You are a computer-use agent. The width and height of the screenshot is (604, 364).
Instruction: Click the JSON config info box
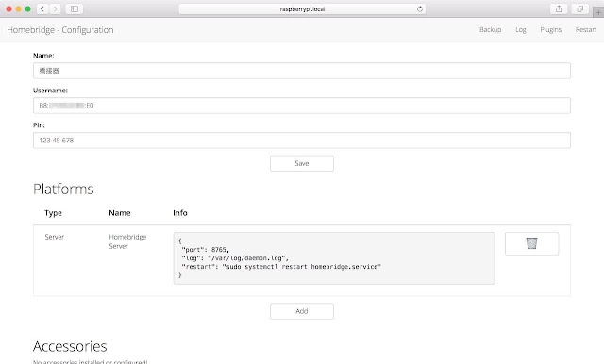(334, 258)
